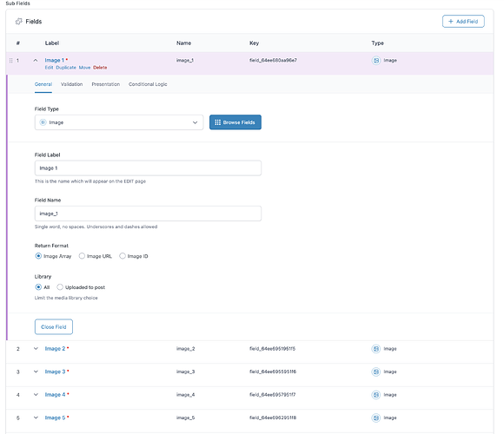
Task: Select Image URL return format
Action: point(82,256)
